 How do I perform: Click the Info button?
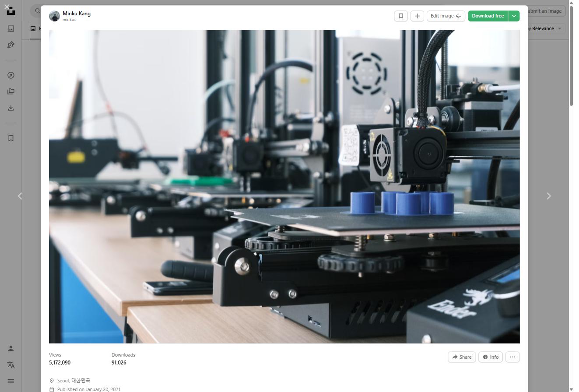[491, 357]
